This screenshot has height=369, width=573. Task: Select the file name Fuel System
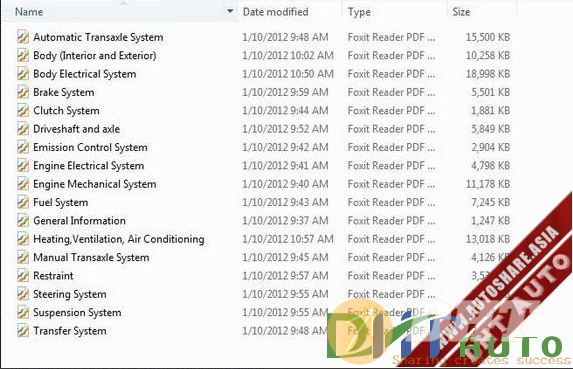pos(61,202)
